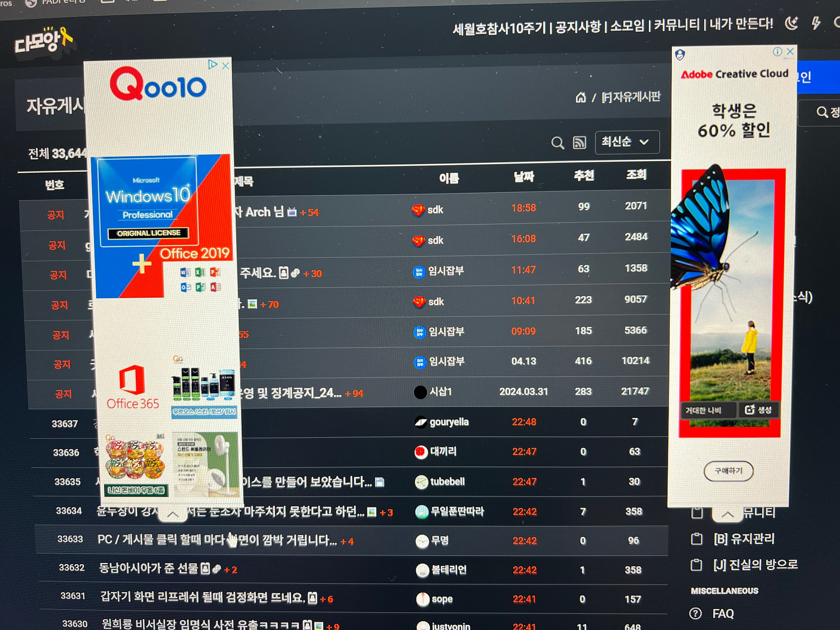Open the Office 365 ad item
Viewport: 840px width, 630px height.
pyautogui.click(x=133, y=387)
